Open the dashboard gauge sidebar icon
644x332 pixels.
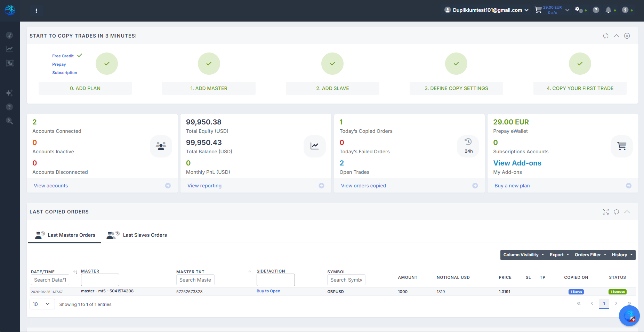10,35
